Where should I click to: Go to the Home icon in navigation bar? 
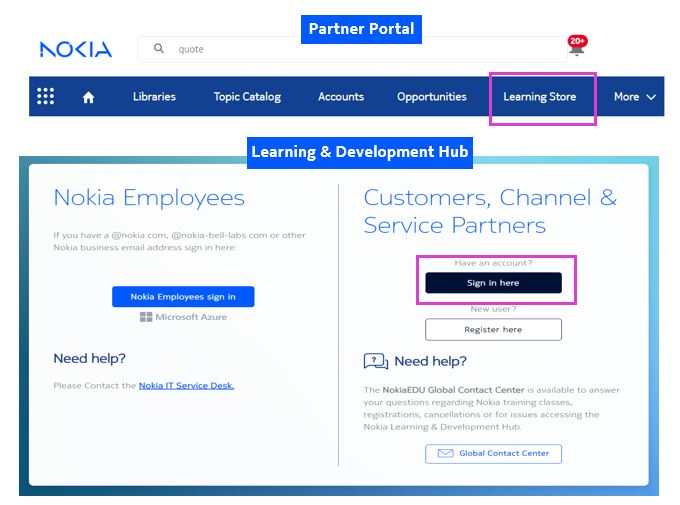tap(88, 97)
